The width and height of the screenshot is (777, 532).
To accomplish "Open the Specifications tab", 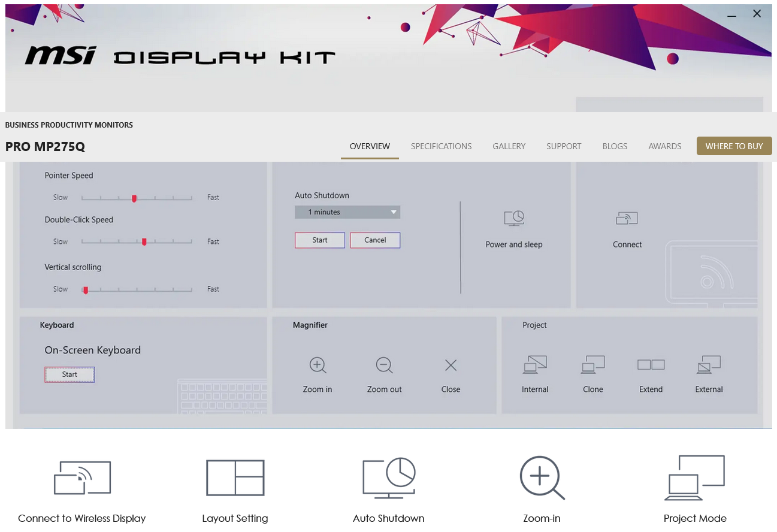I will click(x=442, y=146).
